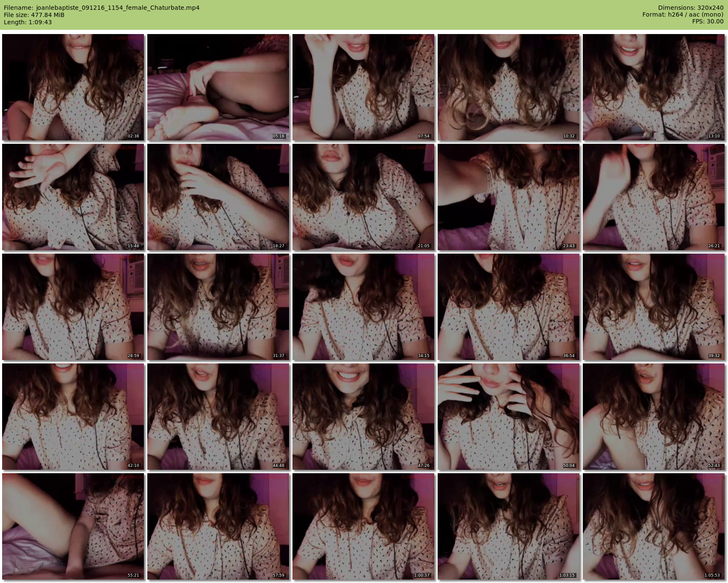Select the "FPS: 30.00" text
This screenshot has width=728, height=583.
tap(708, 21)
